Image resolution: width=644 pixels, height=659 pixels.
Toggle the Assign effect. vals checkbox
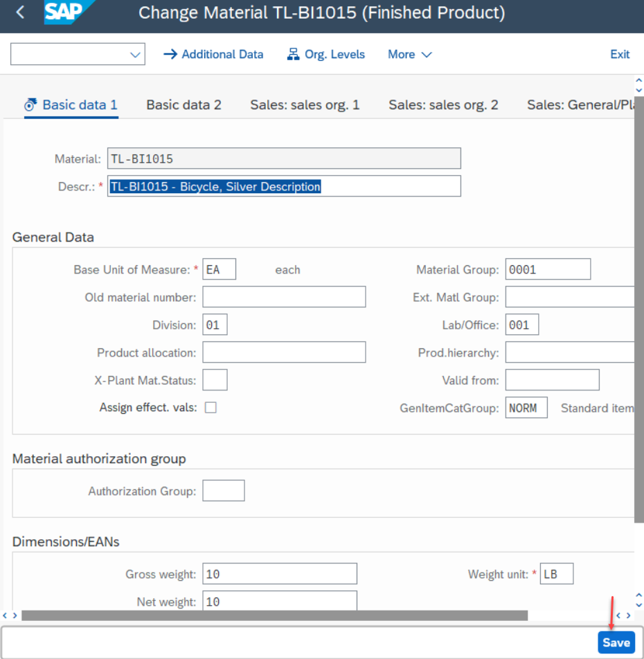coord(211,408)
